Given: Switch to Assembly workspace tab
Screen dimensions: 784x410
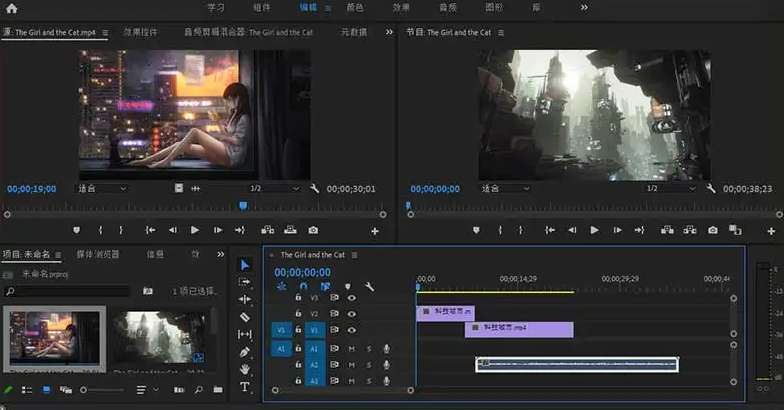Looking at the screenshot, I should click(x=262, y=8).
